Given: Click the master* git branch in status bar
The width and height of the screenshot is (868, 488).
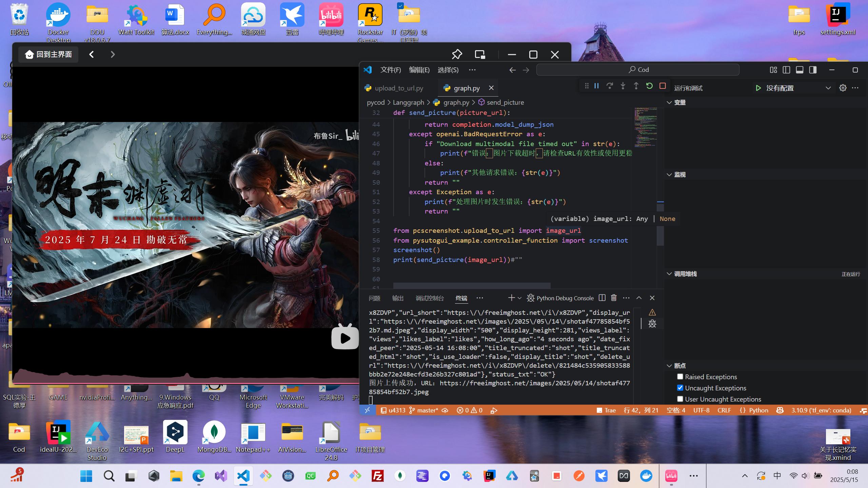Looking at the screenshot, I should click(423, 410).
